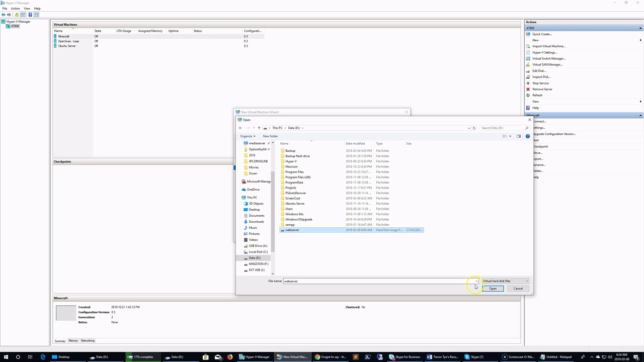Toggle the preview pane in Open dialog
Image resolution: width=644 pixels, height=362 pixels.
519,136
